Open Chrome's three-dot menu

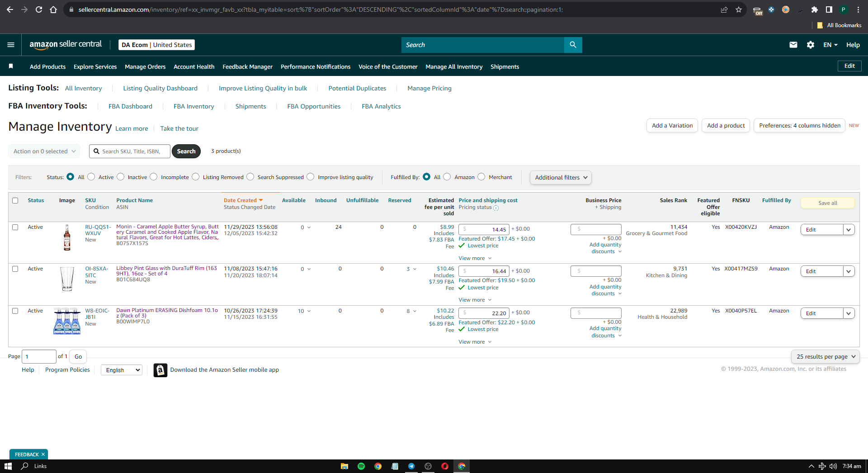pyautogui.click(x=858, y=9)
